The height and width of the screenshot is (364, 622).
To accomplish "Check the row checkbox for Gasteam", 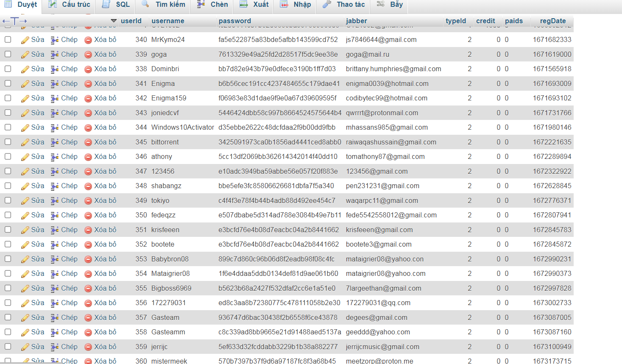I will [x=8, y=317].
